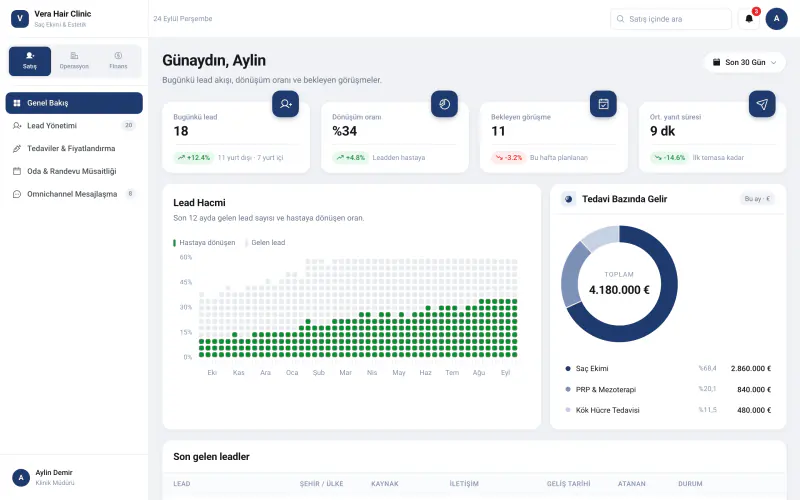
Task: Click the Eki month label on chart
Action: pos(212,373)
